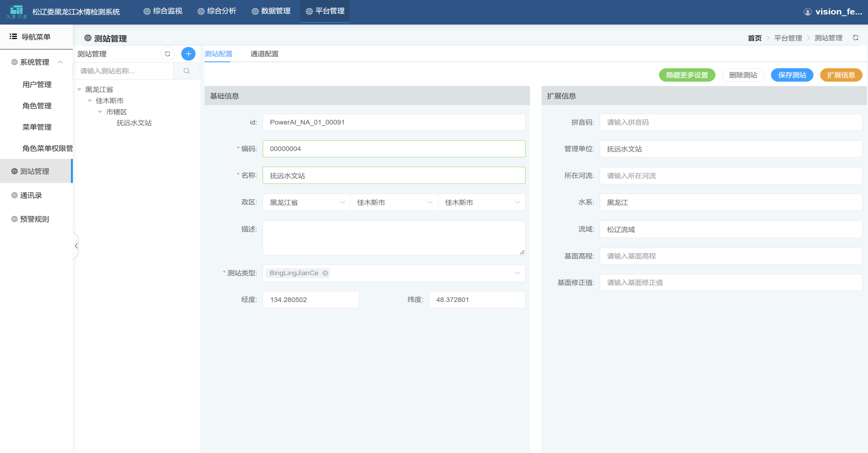The image size is (868, 453).
Task: Open the city dropdown in 政区
Action: (394, 202)
